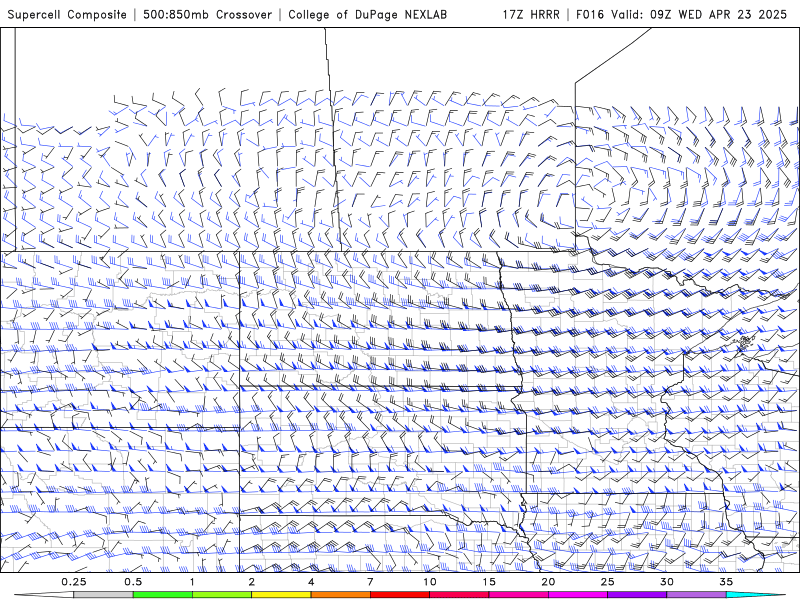The height and width of the screenshot is (600, 800).
Task: Click the 0.5 scale label
Action: pos(133,582)
